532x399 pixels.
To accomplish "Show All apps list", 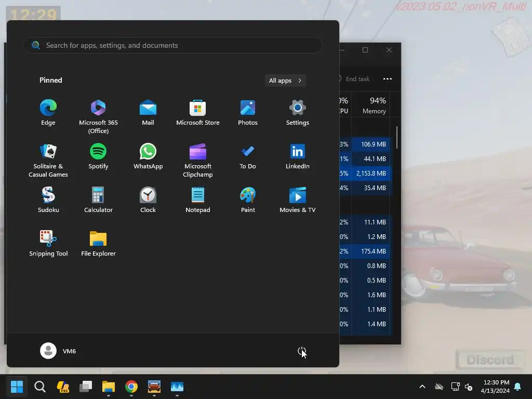I will tap(285, 81).
